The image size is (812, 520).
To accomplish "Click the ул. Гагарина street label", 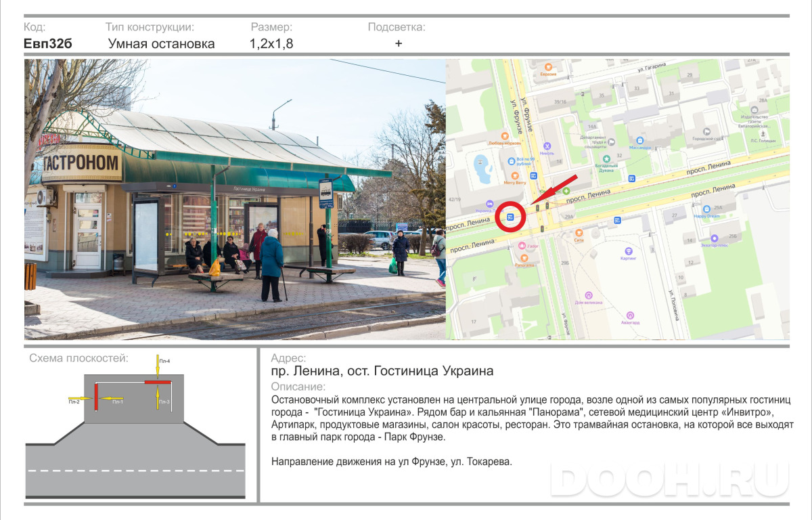I will (652, 67).
